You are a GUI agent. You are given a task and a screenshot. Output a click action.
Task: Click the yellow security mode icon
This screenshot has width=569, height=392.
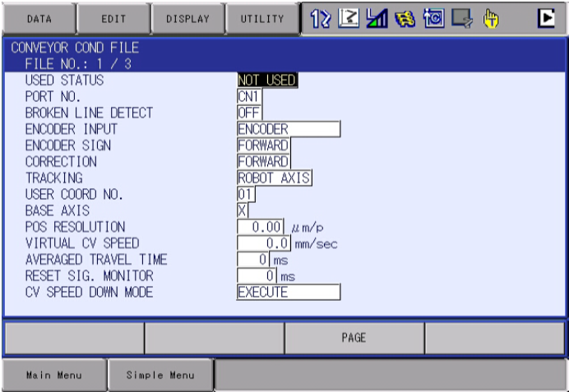point(406,18)
